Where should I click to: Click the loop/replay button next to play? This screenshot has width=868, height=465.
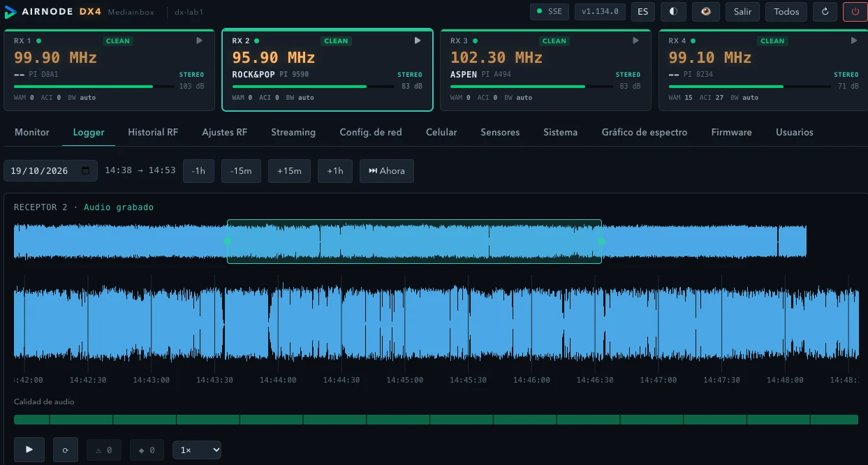click(66, 450)
